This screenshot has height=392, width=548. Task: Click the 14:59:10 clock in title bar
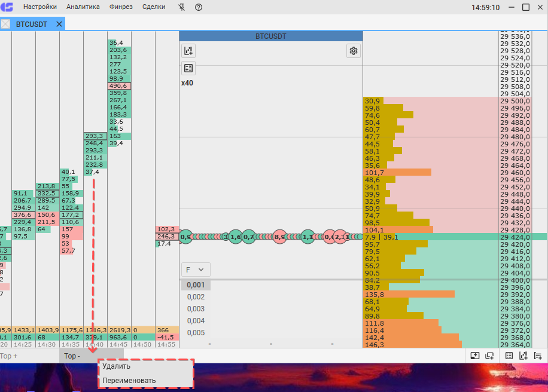(x=485, y=7)
